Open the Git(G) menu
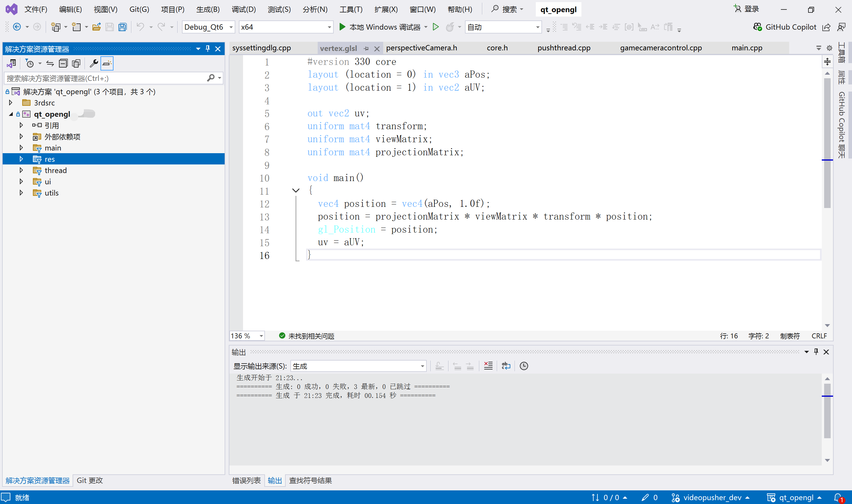 pyautogui.click(x=139, y=9)
